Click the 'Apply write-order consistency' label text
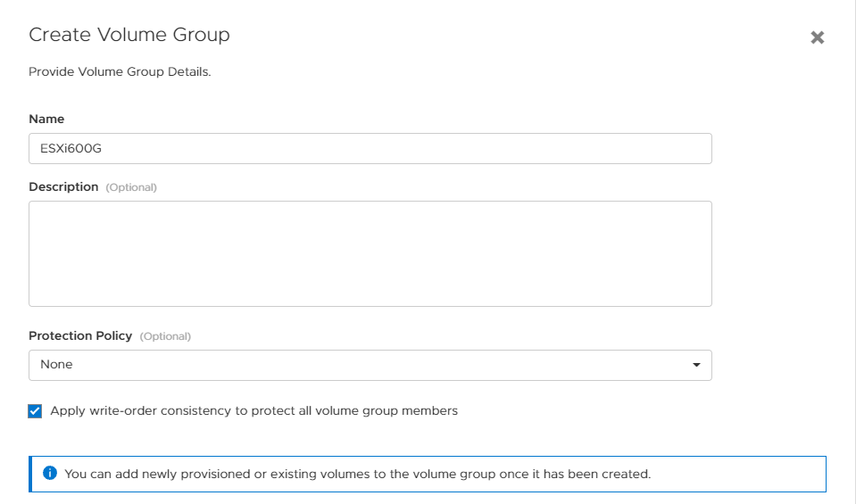856x504 pixels. tap(253, 411)
